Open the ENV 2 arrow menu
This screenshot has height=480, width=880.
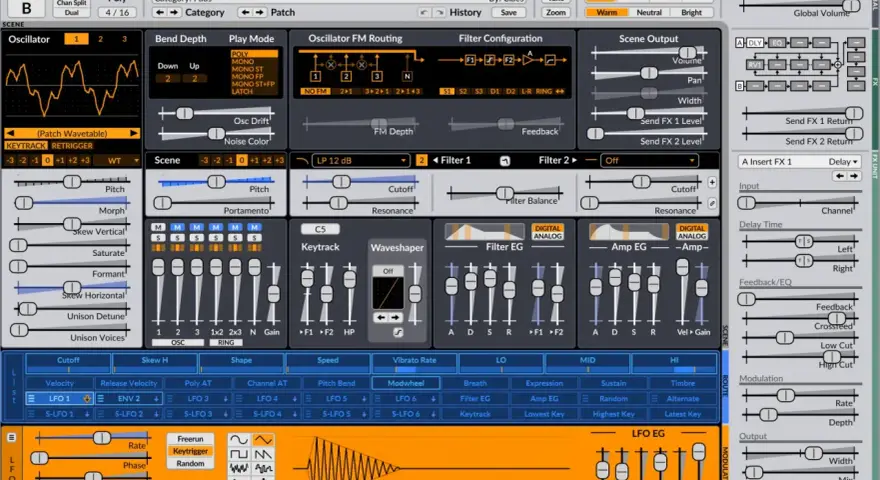pos(156,399)
